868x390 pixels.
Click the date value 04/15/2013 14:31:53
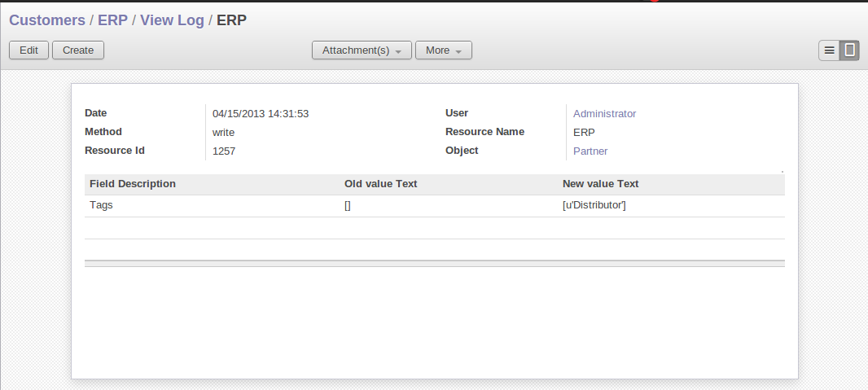point(261,114)
